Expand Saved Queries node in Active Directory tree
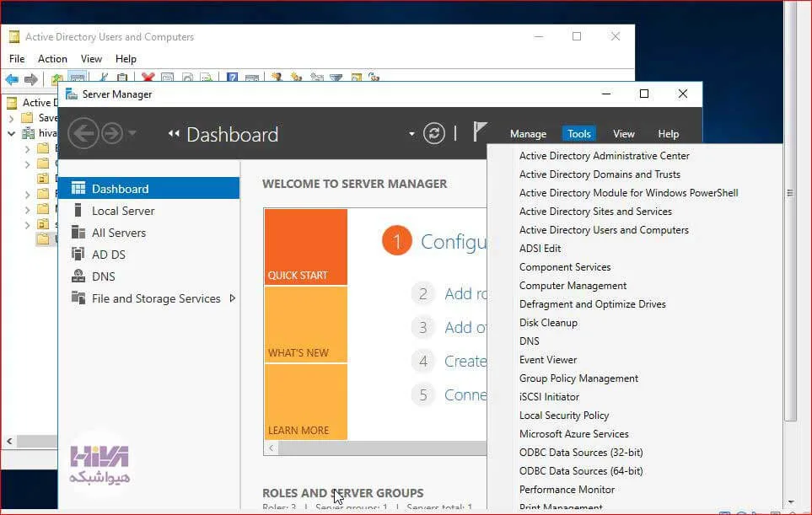 (11, 118)
